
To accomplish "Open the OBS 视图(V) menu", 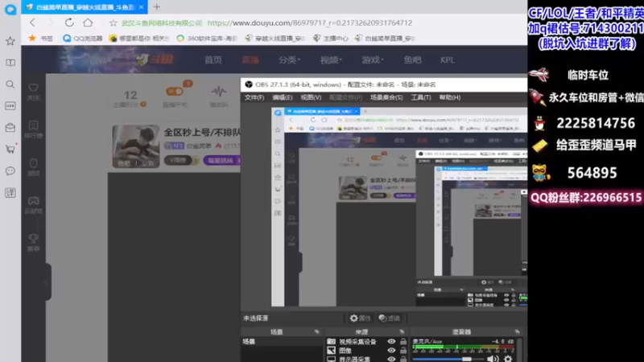I will 311,97.
